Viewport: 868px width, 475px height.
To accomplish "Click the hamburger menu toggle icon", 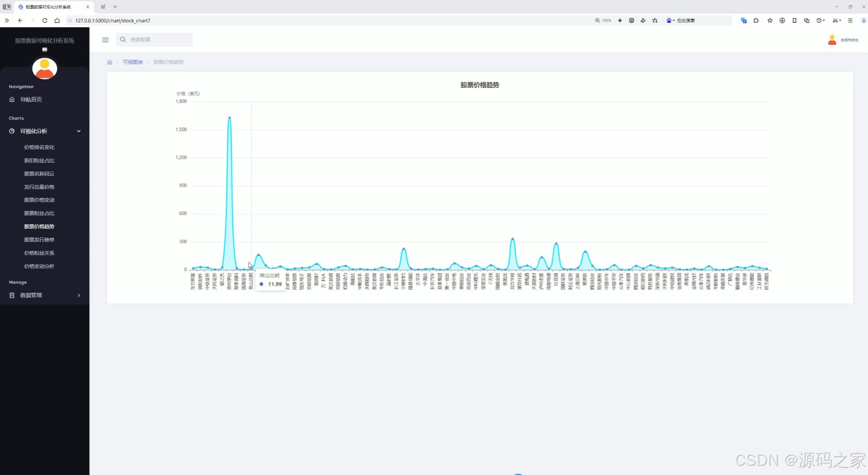I will coord(105,40).
